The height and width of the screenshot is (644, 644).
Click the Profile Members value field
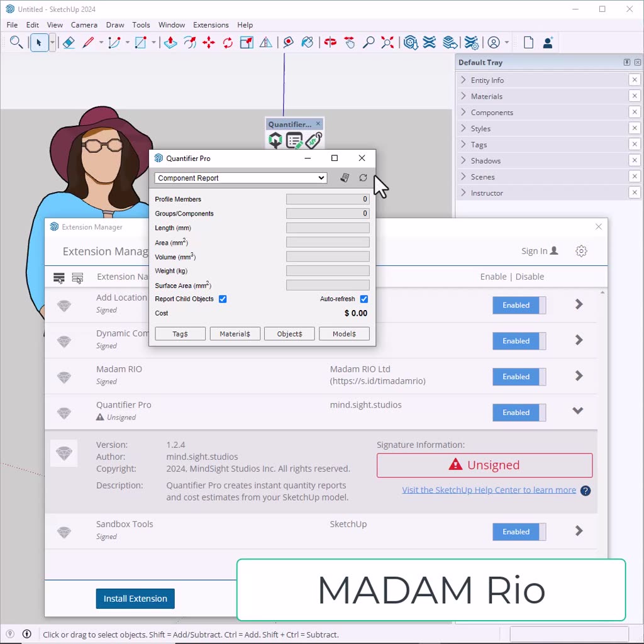click(x=328, y=199)
